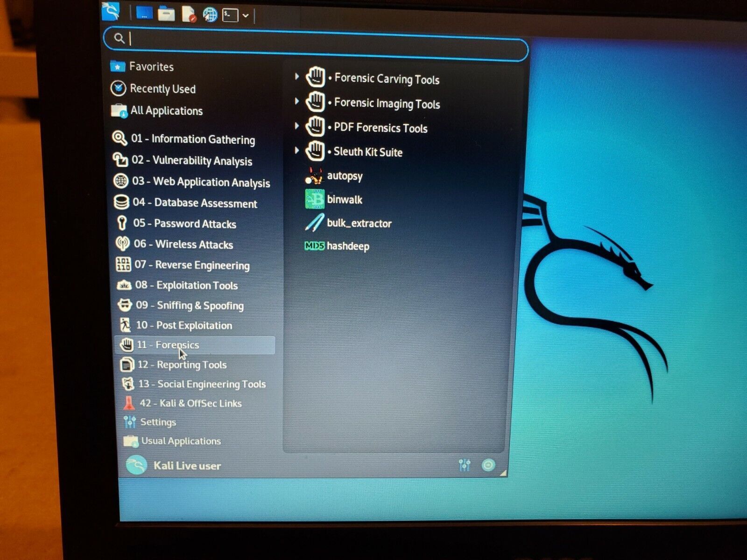Click the menu resize grip in corner
The width and height of the screenshot is (747, 560).
tap(503, 473)
